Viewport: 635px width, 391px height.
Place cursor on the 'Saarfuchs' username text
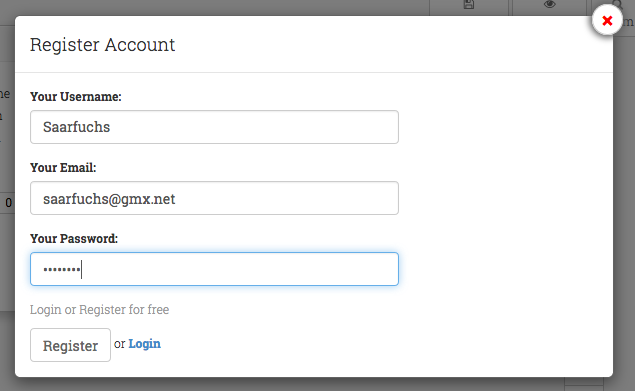coord(77,127)
